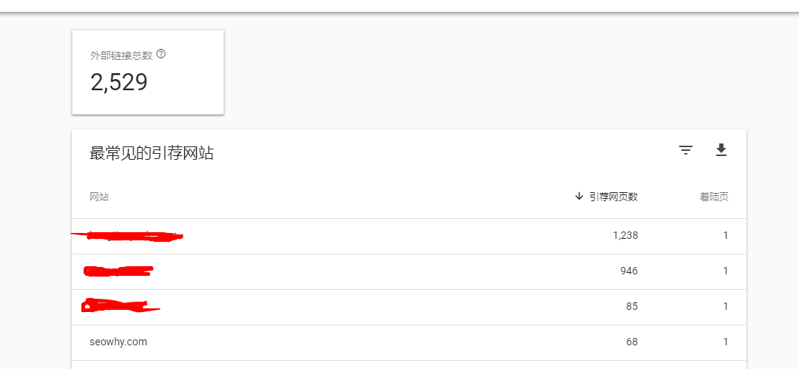
Task: Open the first redacted site row
Action: (409, 236)
